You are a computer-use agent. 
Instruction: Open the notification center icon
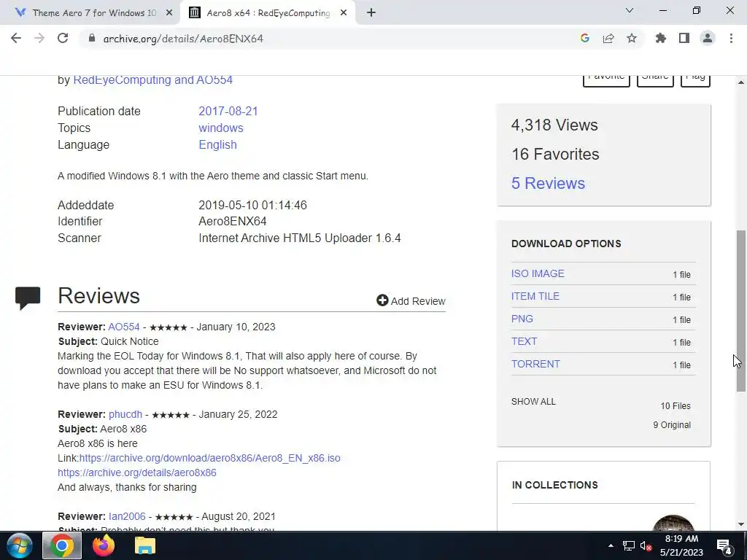724,546
